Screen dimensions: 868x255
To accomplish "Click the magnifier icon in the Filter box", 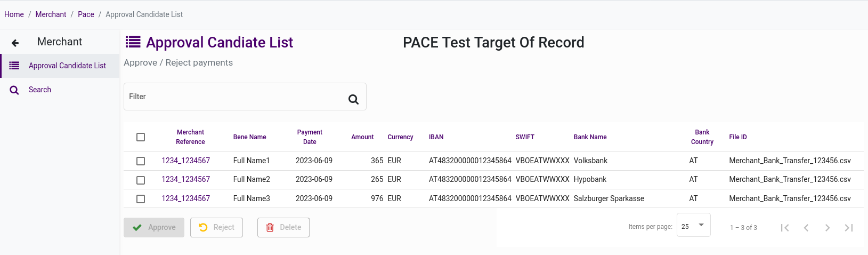I will (x=353, y=99).
